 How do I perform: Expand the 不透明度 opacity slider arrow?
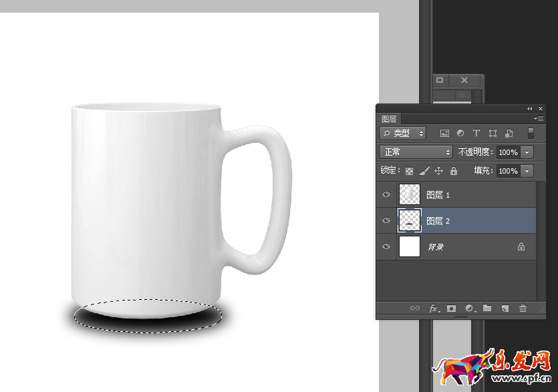(x=527, y=152)
